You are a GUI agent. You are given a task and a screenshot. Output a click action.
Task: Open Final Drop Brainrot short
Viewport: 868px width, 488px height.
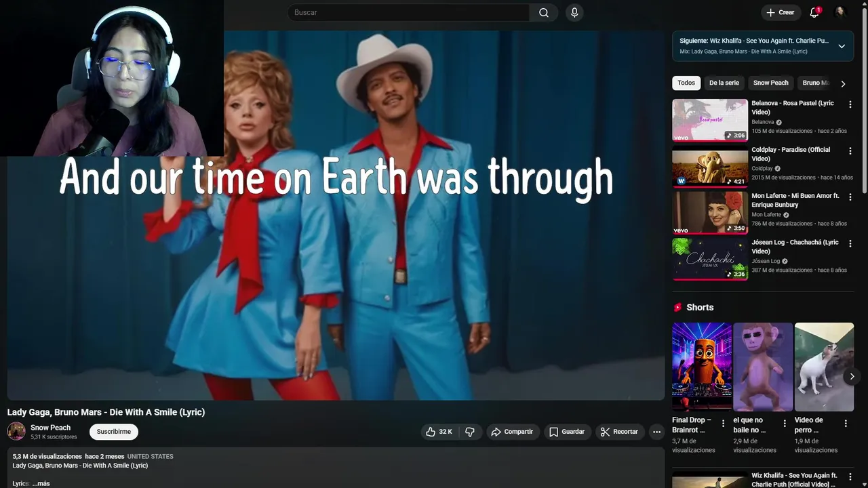coord(702,367)
